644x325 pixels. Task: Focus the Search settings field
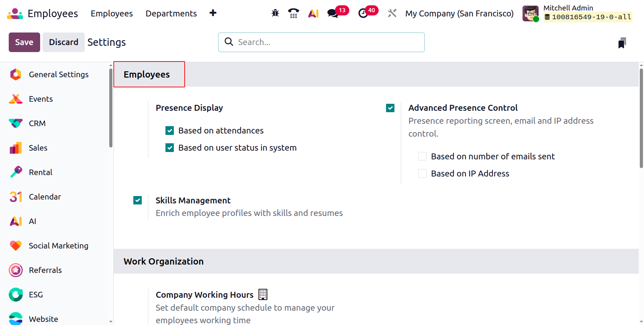click(328, 42)
